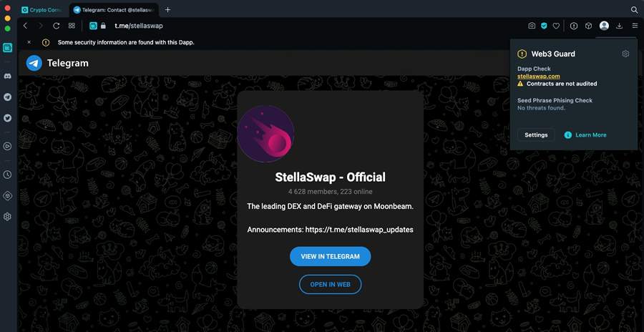Click the Learn More link

pyautogui.click(x=590, y=135)
